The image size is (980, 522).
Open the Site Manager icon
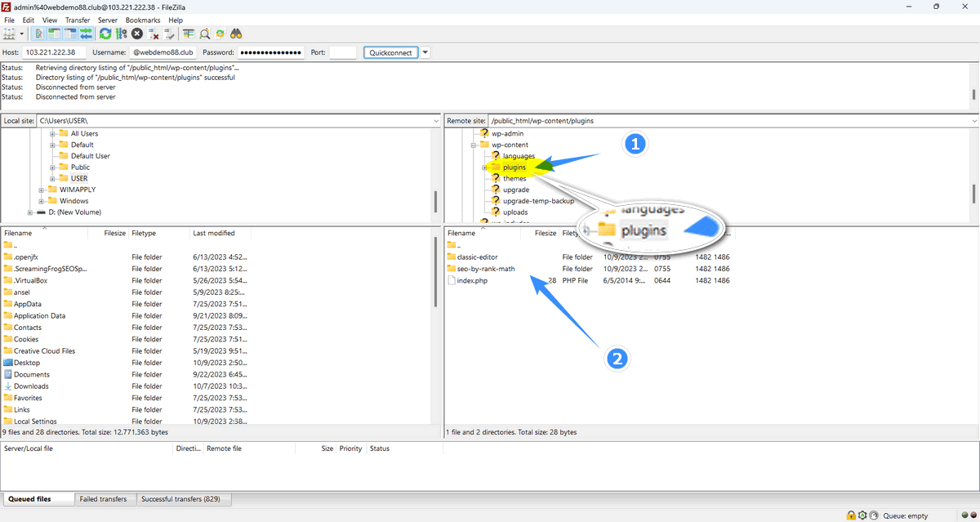tap(9, 34)
